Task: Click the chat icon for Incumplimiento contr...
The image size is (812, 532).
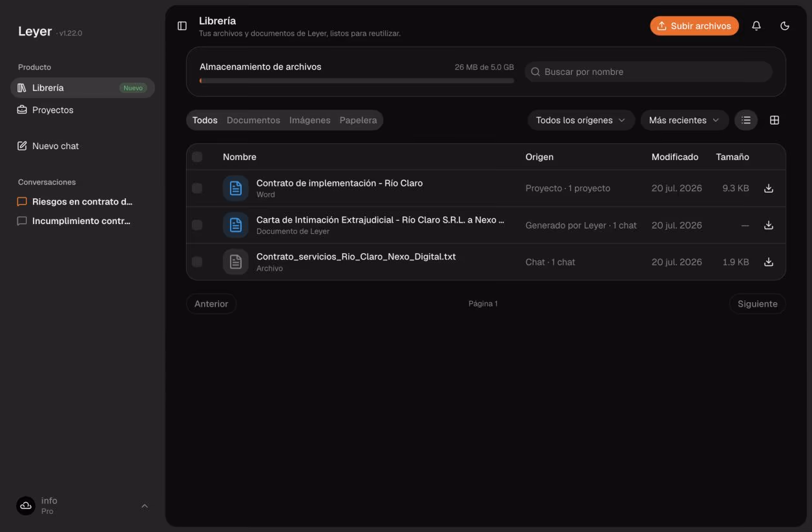Action: 22,221
